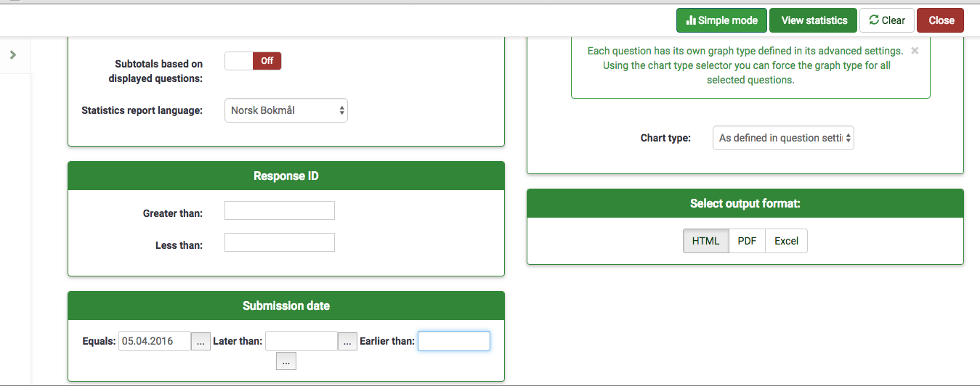The width and height of the screenshot is (980, 386).
Task: Click the View statistics button
Action: (814, 20)
